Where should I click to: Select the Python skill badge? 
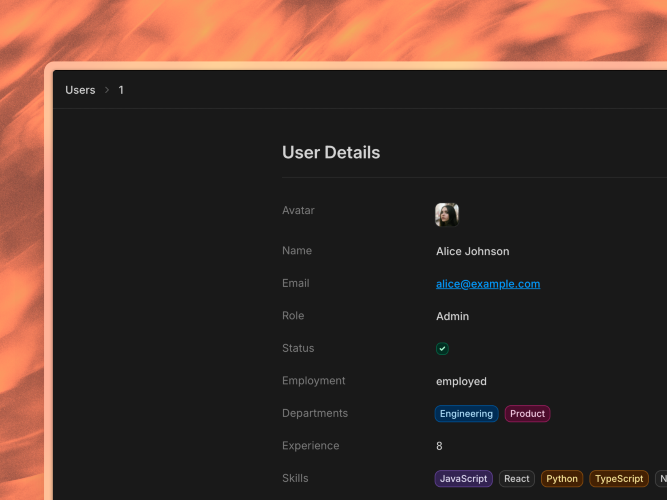[562, 479]
